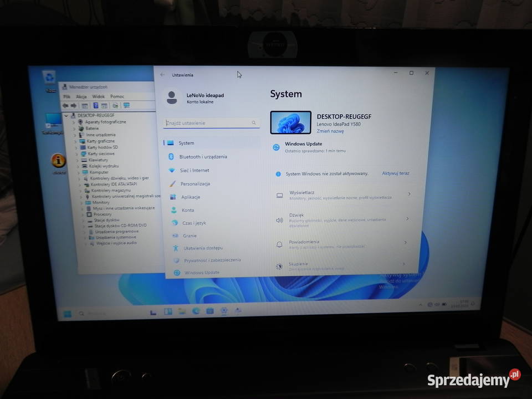Show hidden tray icons chevron

click(421, 305)
